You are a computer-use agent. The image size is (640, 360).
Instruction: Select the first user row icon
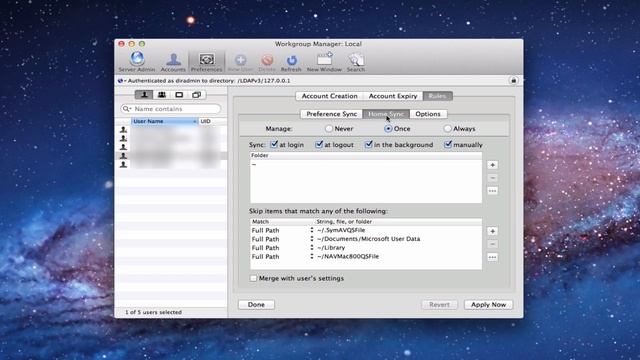pos(123,130)
